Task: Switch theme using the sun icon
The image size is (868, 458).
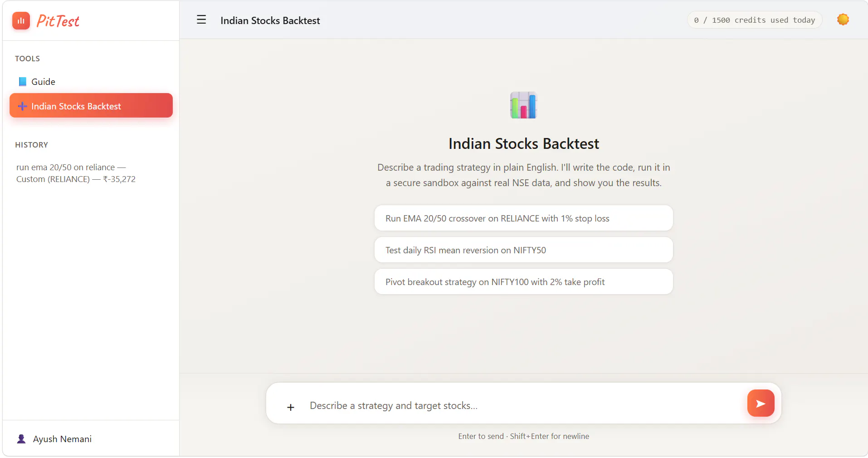Action: 843,20
